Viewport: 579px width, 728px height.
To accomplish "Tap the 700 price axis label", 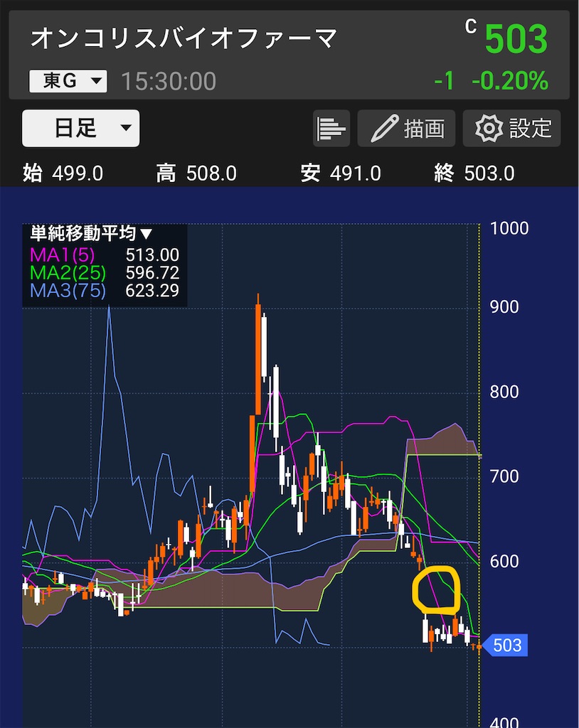I will coord(504,476).
